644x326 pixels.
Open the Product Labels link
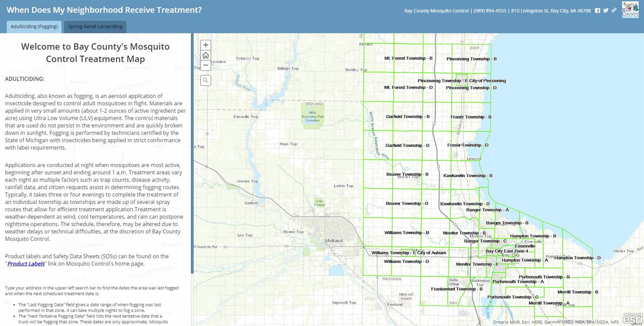[26, 264]
